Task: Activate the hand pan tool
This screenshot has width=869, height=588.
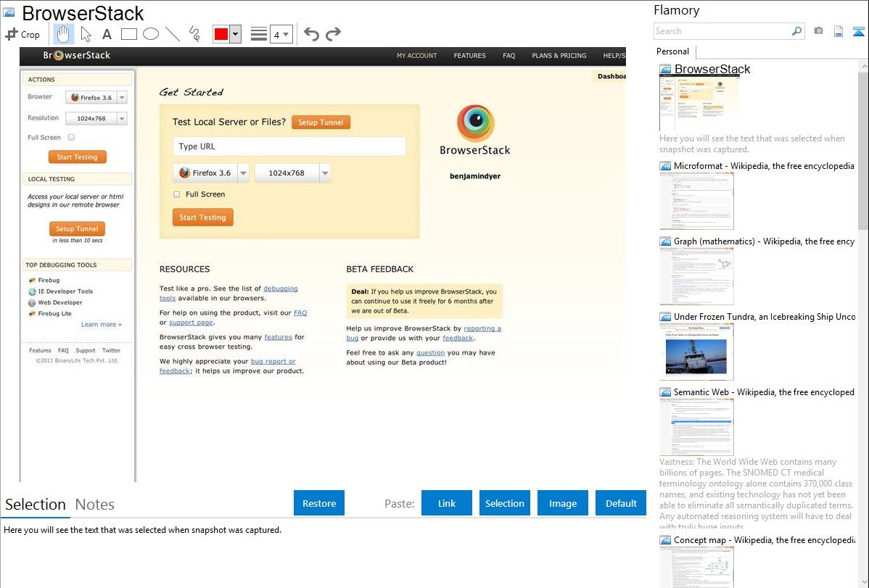Action: (63, 34)
